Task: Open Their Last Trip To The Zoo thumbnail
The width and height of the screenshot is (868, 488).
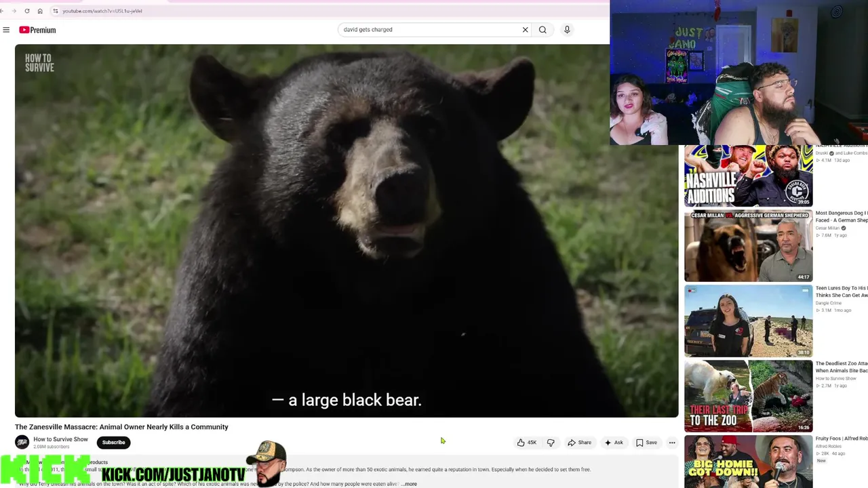Action: 748,396
